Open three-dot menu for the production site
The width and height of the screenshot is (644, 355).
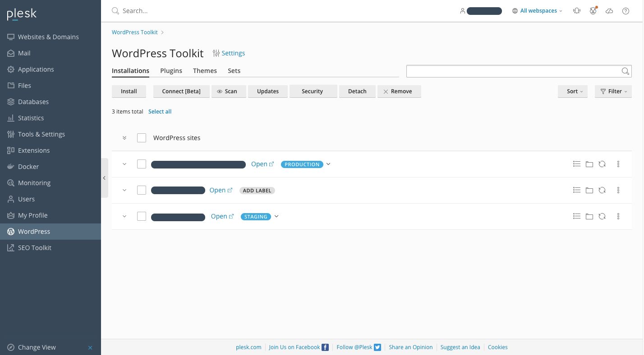(618, 164)
